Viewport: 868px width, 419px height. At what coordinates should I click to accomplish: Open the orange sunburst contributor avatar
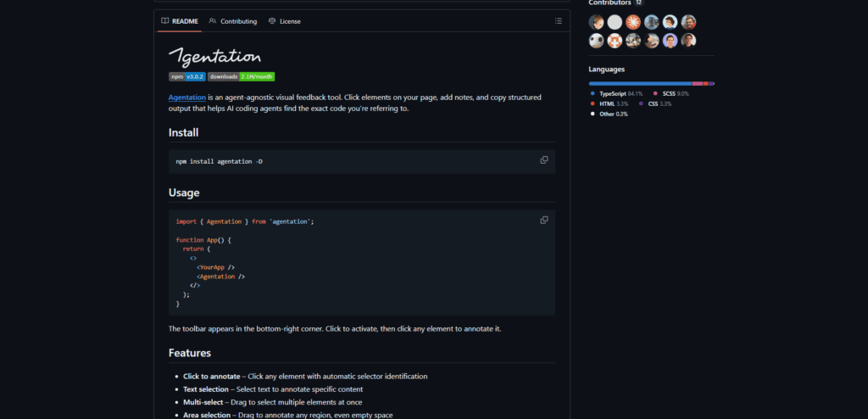(632, 22)
